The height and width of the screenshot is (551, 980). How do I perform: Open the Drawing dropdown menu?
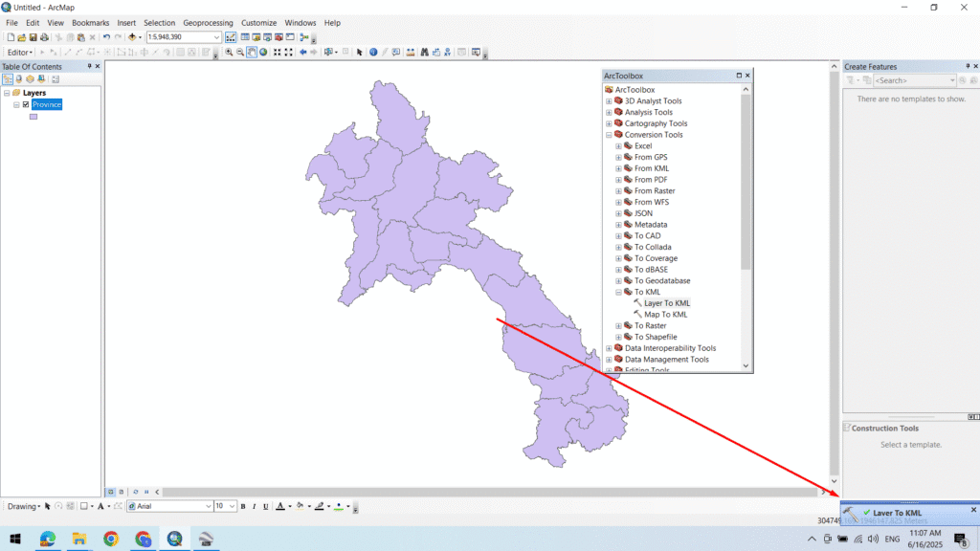tap(24, 507)
